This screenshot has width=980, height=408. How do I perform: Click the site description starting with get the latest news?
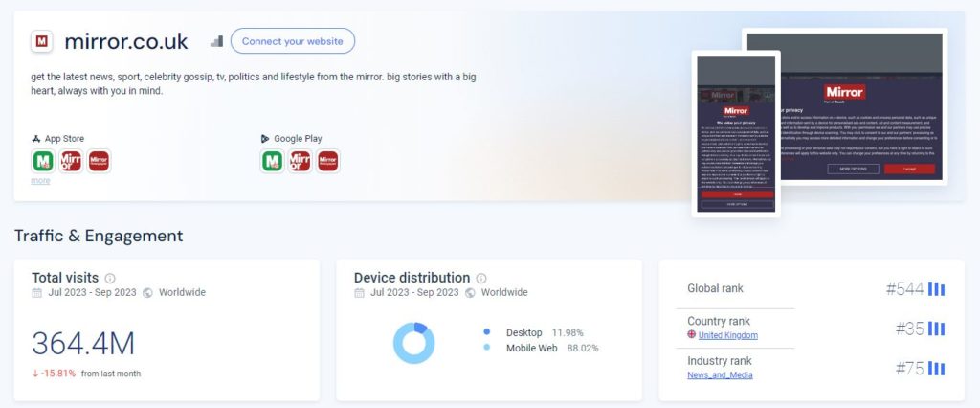(253, 84)
